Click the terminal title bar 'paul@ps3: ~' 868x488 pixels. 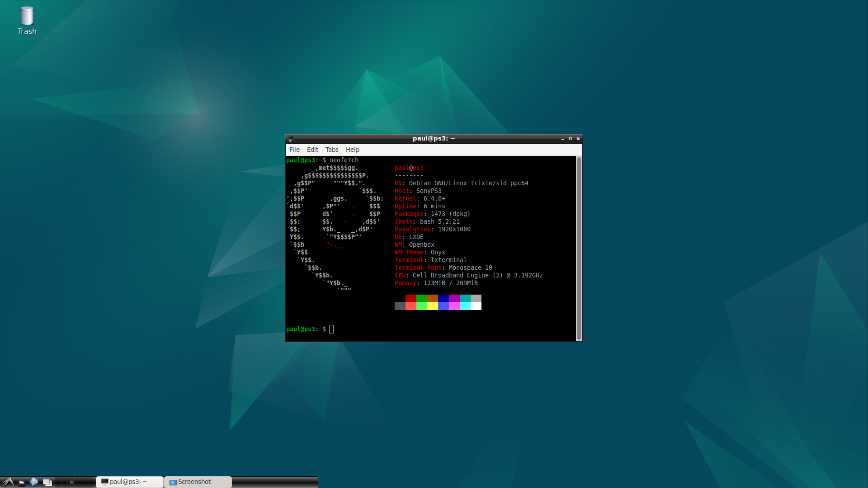tap(434, 138)
